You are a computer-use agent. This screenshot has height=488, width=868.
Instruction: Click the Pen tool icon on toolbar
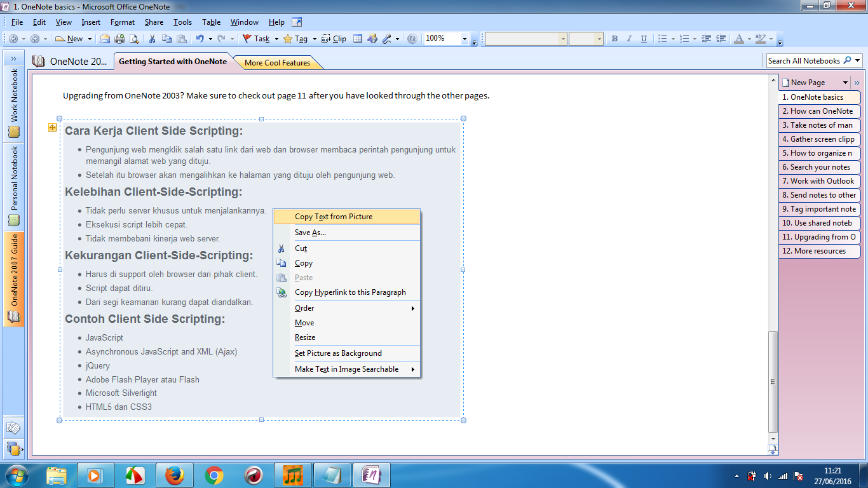click(x=385, y=38)
